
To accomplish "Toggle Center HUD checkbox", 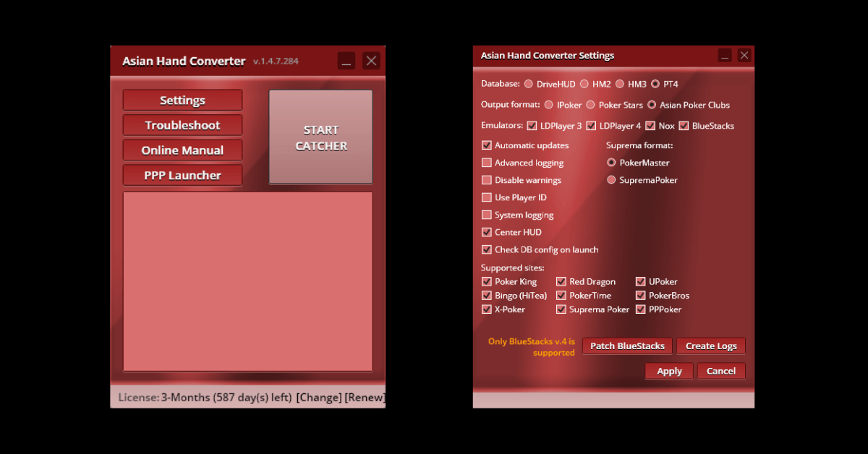I will [487, 232].
